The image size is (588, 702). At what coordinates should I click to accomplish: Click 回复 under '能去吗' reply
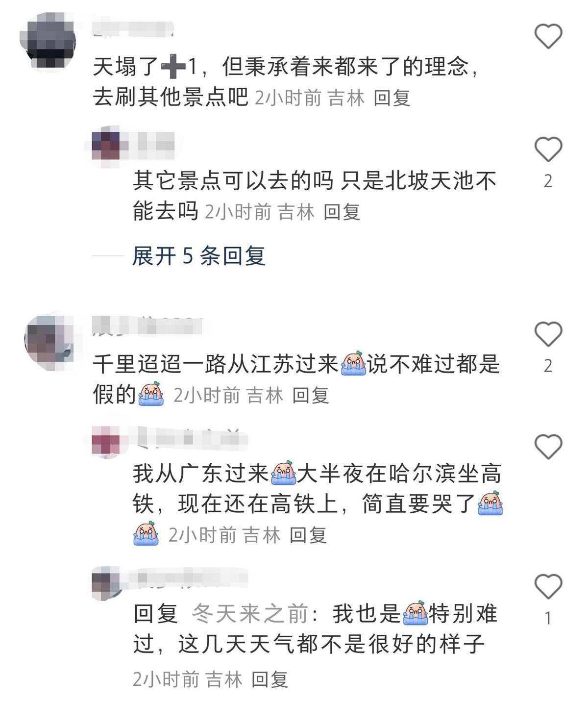(342, 212)
